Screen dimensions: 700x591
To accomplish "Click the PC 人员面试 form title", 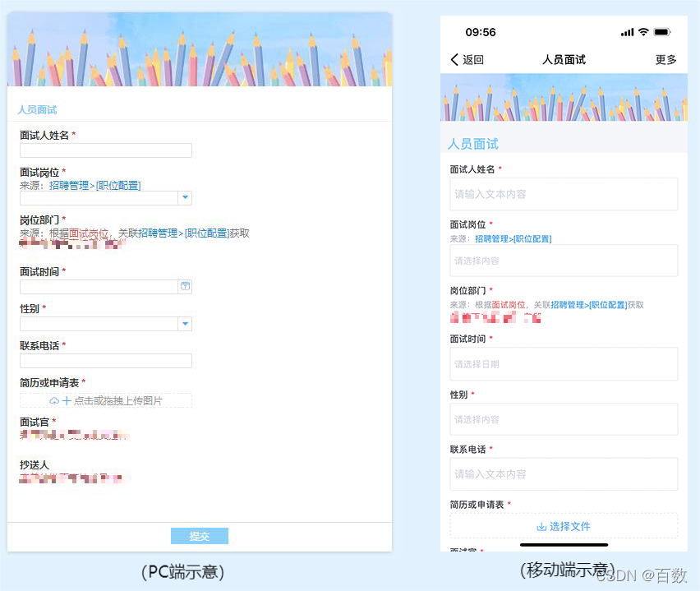I will (38, 110).
